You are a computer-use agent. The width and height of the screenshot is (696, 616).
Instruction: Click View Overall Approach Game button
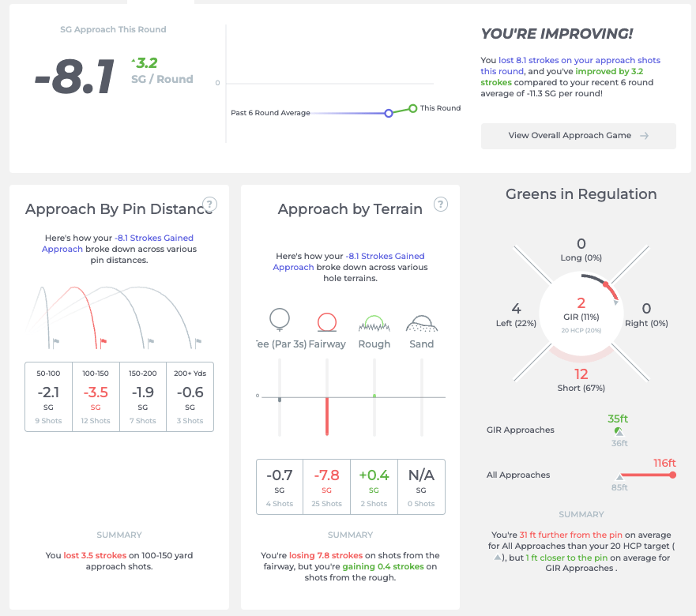point(578,136)
